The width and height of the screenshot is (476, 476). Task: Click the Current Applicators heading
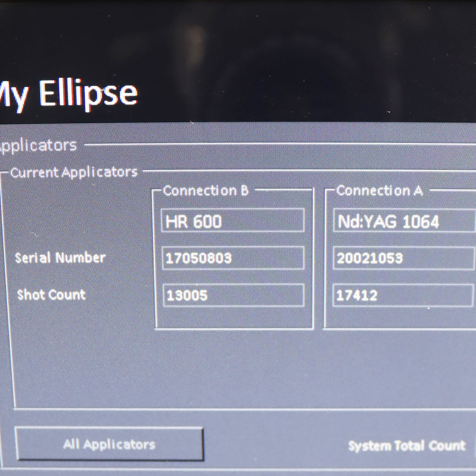pyautogui.click(x=74, y=172)
